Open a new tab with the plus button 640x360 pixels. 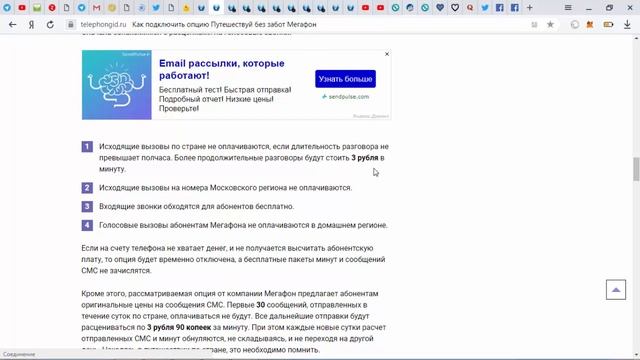click(529, 7)
